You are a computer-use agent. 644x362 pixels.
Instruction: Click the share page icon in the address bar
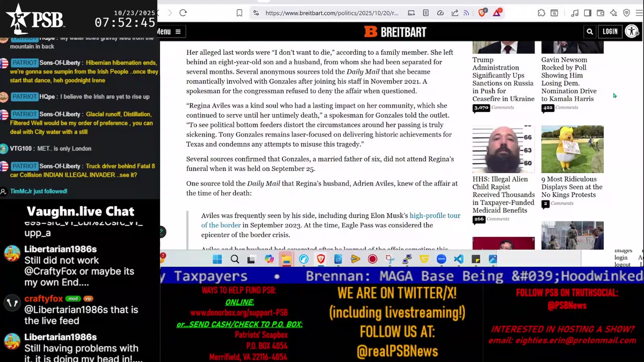[455, 13]
